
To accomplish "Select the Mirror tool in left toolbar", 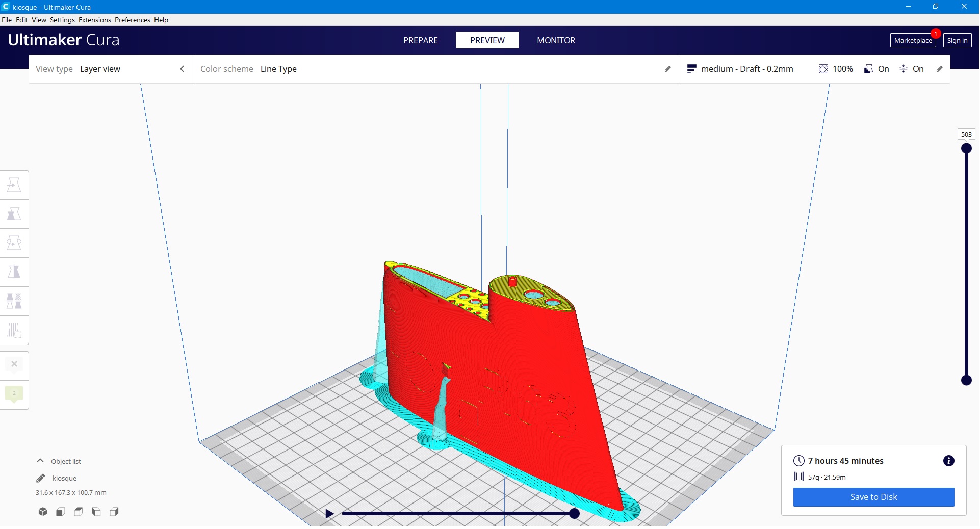I will 14,272.
